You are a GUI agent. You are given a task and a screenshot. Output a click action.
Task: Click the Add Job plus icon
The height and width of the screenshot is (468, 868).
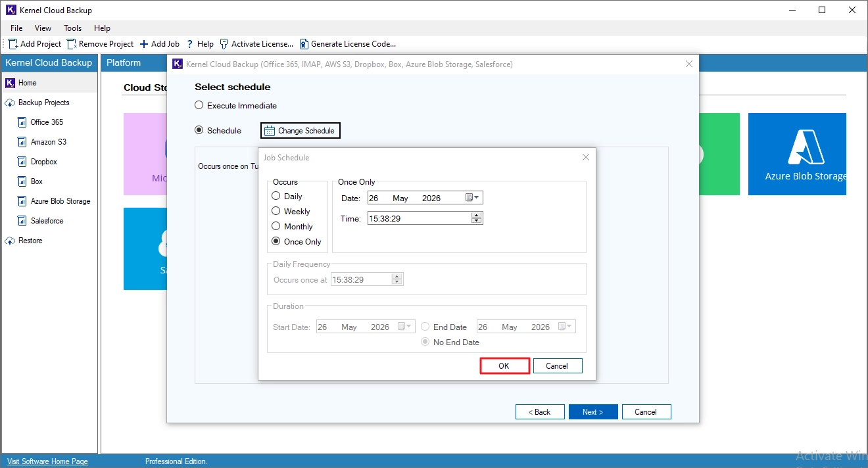144,44
